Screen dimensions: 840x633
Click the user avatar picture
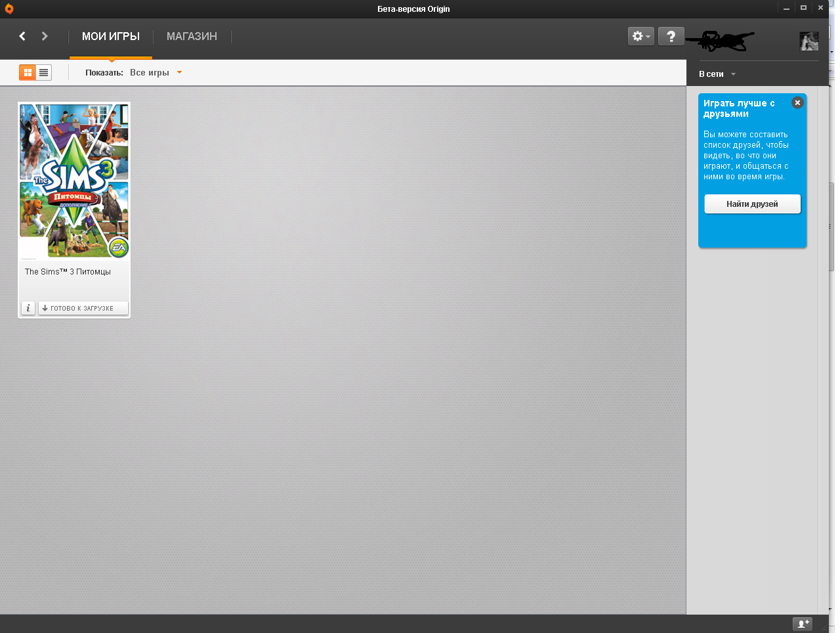point(809,41)
